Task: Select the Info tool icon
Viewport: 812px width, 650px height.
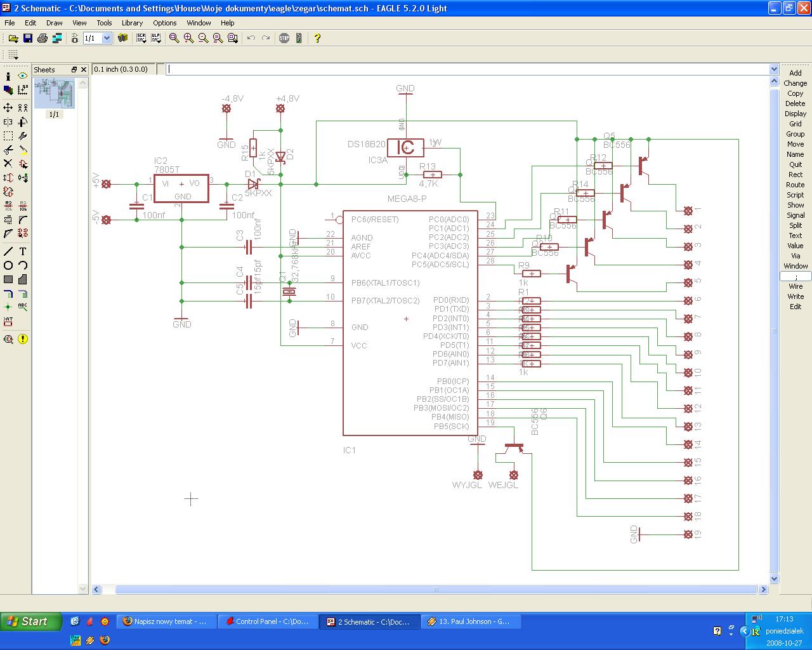Action: (x=8, y=76)
